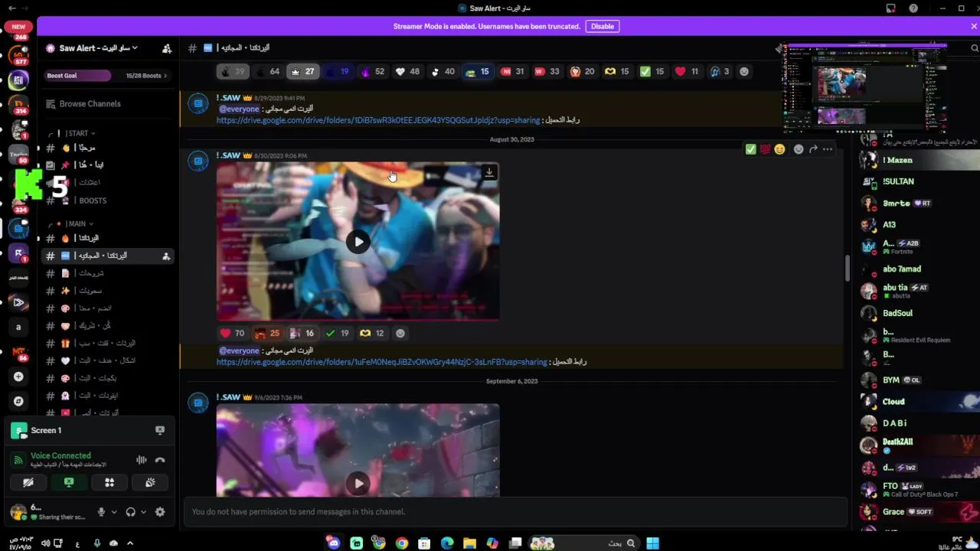
Task: Open member BadSoul in members list
Action: 917,313
